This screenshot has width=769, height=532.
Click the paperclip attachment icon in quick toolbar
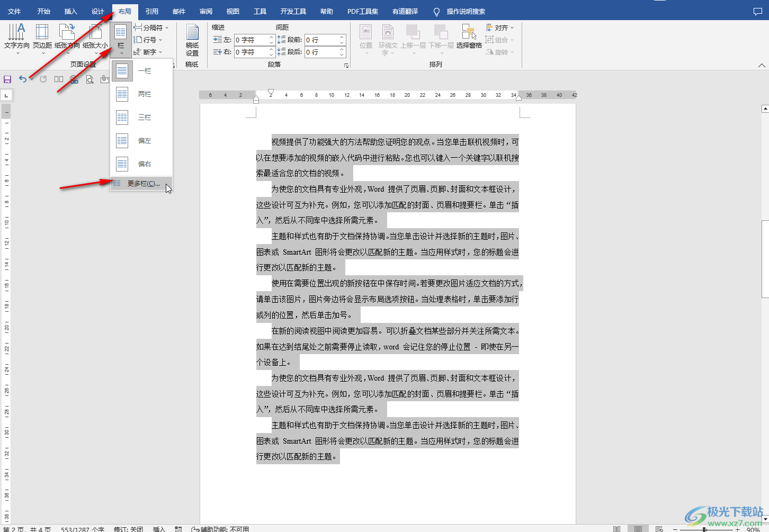pos(104,79)
